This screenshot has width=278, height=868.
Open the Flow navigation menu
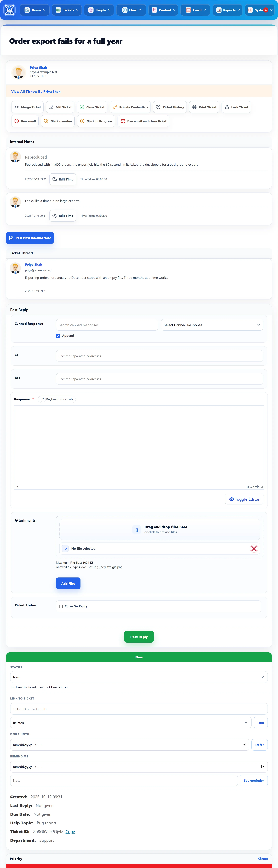click(131, 10)
